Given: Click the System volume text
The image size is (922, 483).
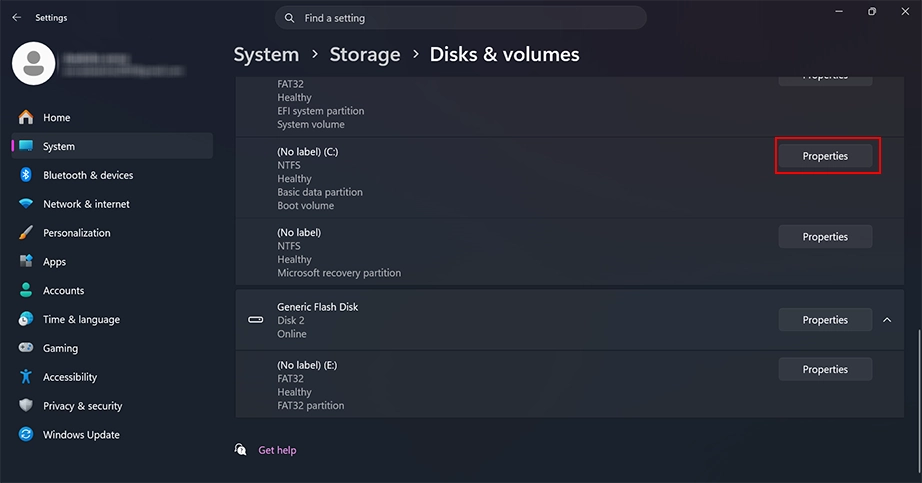Looking at the screenshot, I should click(x=310, y=125).
